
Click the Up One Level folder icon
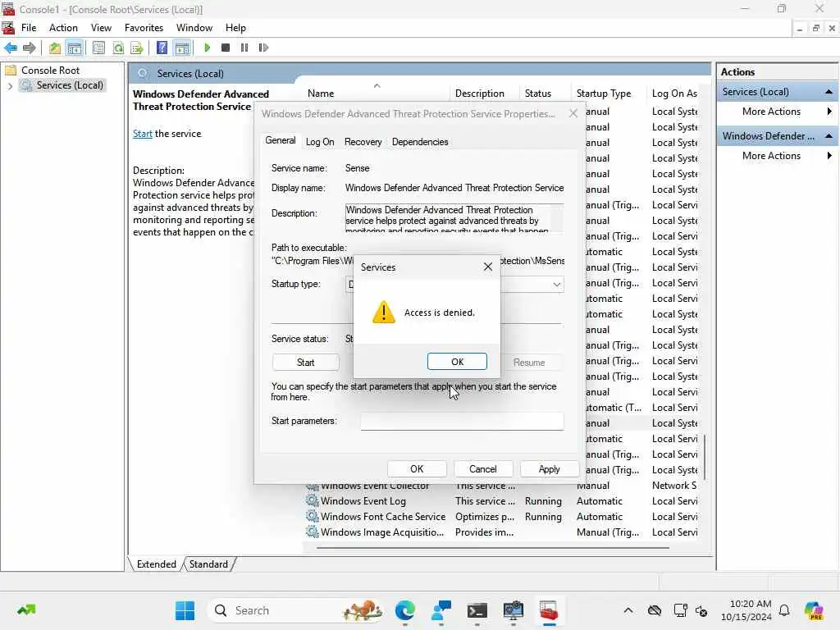55,48
